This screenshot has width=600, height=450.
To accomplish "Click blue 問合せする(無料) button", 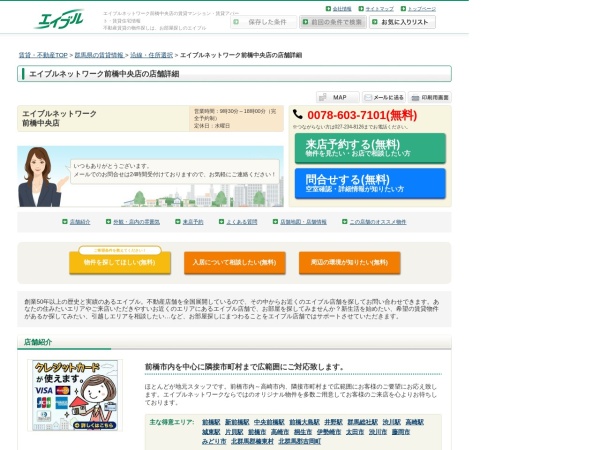I will (x=370, y=183).
